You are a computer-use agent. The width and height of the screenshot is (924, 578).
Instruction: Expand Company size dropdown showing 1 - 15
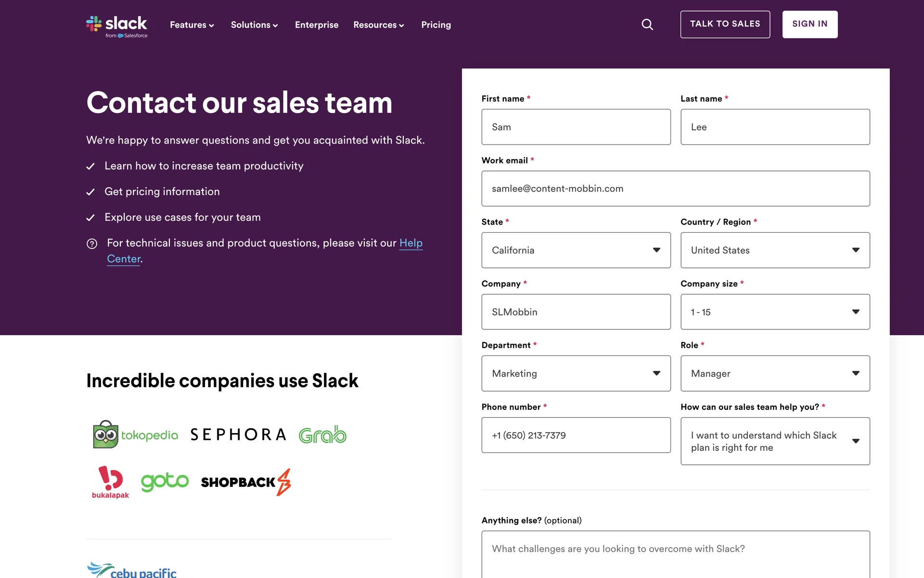point(775,312)
